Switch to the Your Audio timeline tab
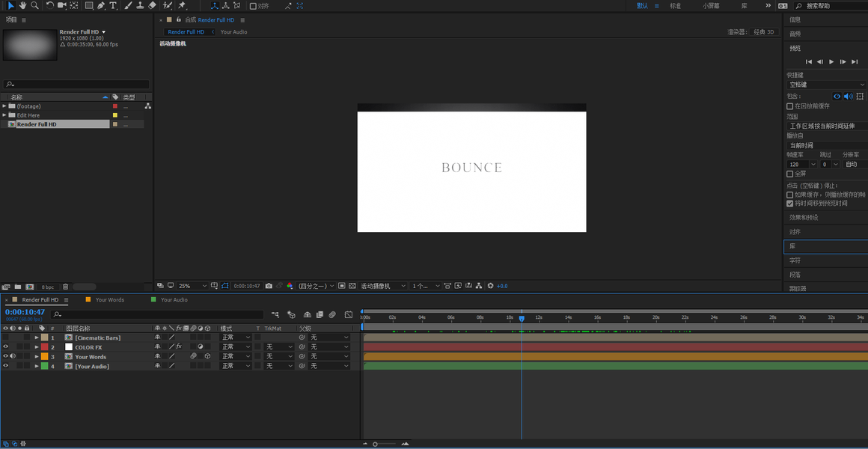The image size is (868, 449). point(174,299)
